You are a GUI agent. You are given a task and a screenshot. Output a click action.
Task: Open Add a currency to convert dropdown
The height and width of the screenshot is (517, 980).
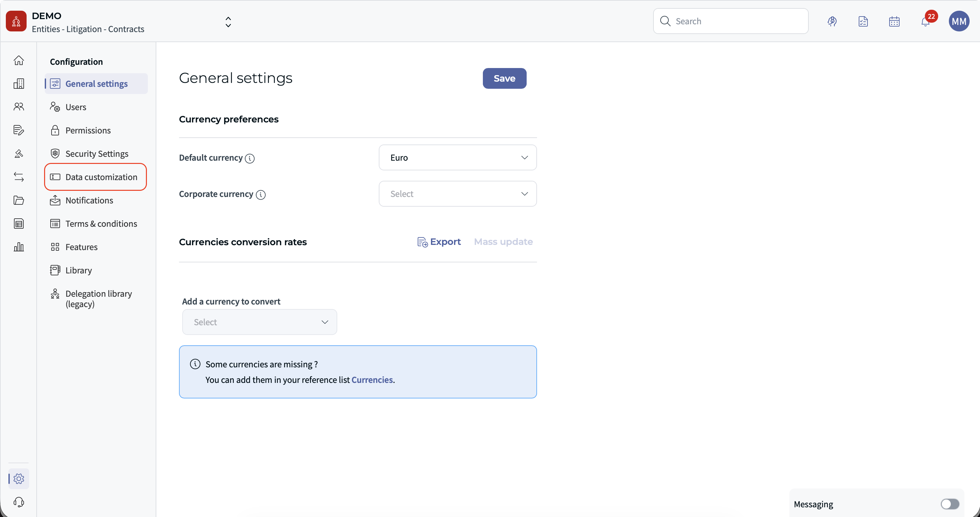pyautogui.click(x=259, y=322)
